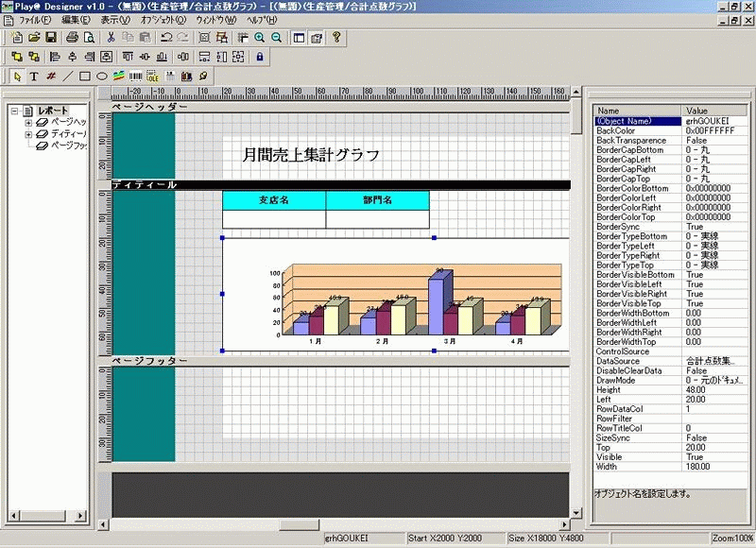This screenshot has width=756, height=548.
Task: Click the 支店名 header cell
Action: tap(273, 200)
